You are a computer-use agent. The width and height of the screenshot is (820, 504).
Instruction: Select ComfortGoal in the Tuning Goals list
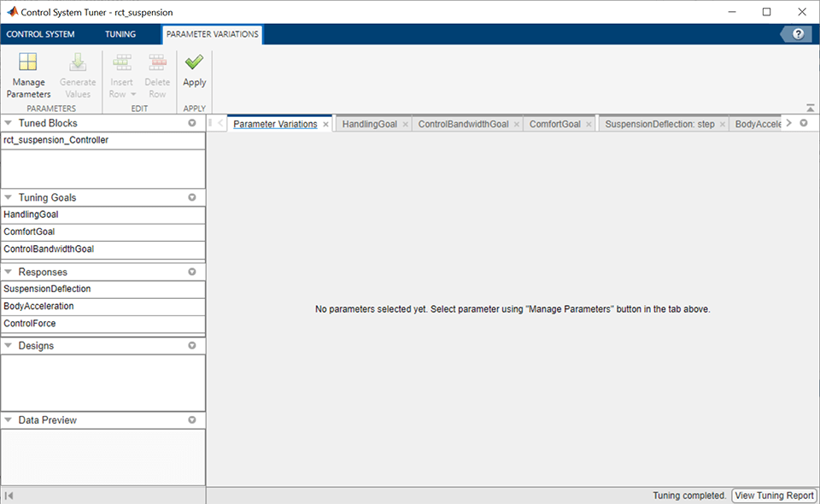tap(103, 231)
